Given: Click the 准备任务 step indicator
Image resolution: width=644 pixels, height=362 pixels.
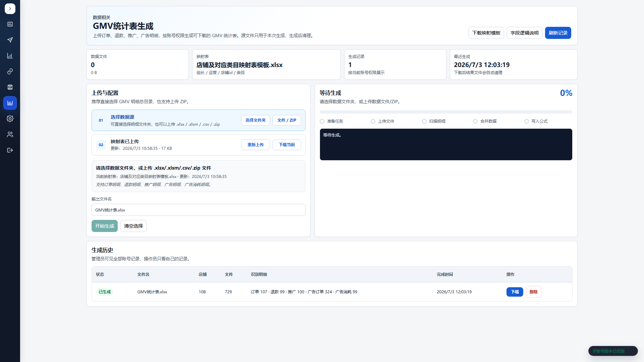Looking at the screenshot, I should click(x=331, y=121).
